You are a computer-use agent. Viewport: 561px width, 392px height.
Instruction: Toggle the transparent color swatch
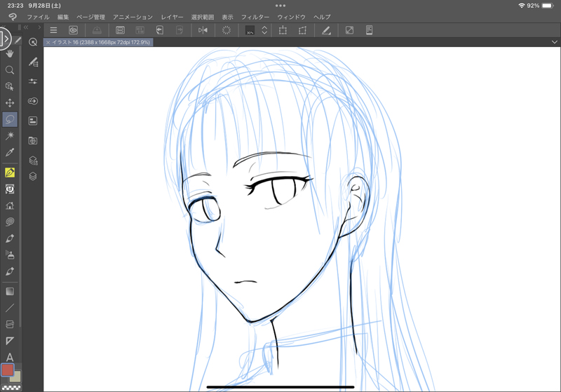[x=12, y=387]
